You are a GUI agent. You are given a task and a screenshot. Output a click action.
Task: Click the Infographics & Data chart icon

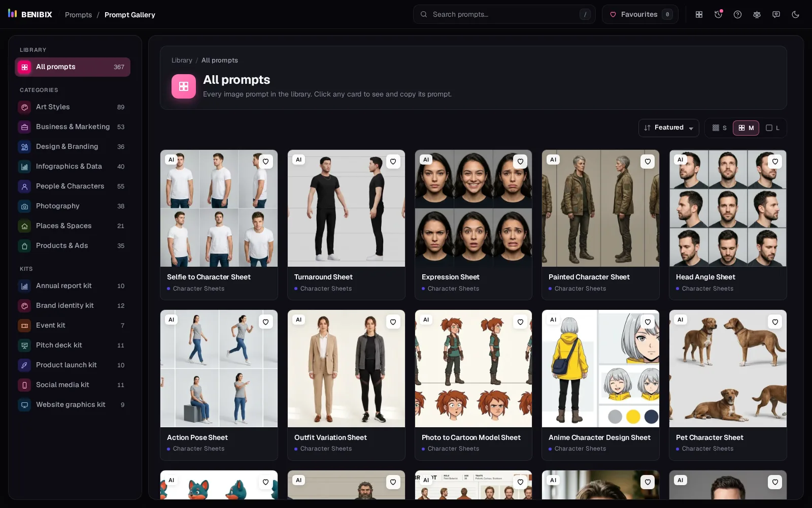(24, 167)
